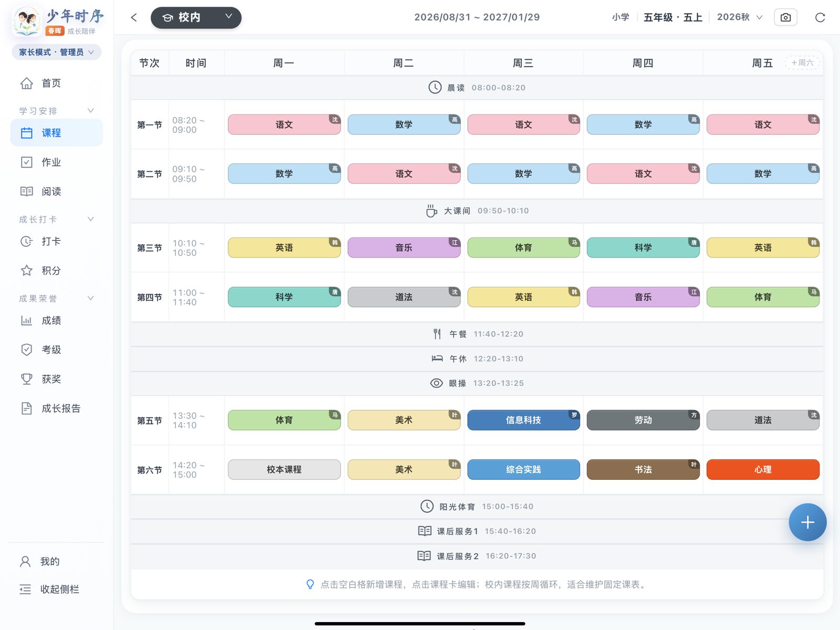840x630 pixels.
Task: Collapse the 成果荣誉 section
Action: tap(90, 299)
